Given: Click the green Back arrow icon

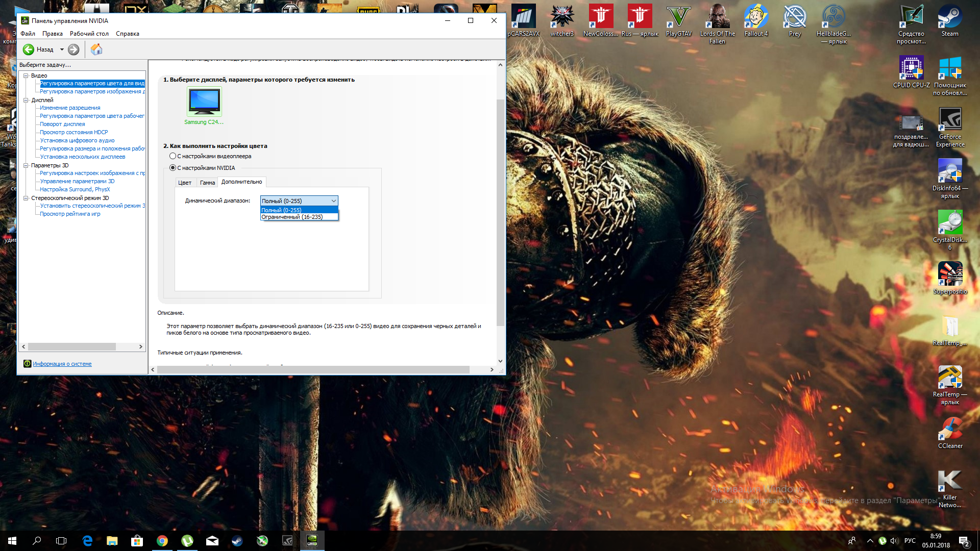Looking at the screenshot, I should (29, 49).
